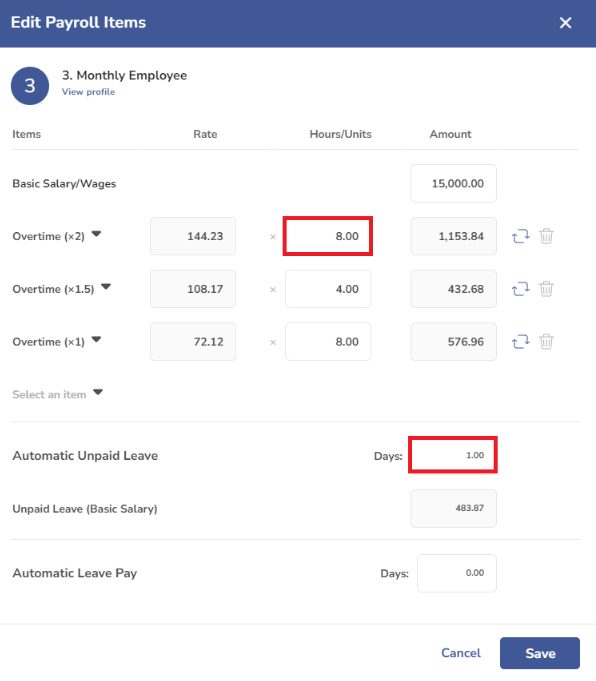Click the recalculate icon for Overtime (×1)
This screenshot has height=681, width=596.
point(520,342)
